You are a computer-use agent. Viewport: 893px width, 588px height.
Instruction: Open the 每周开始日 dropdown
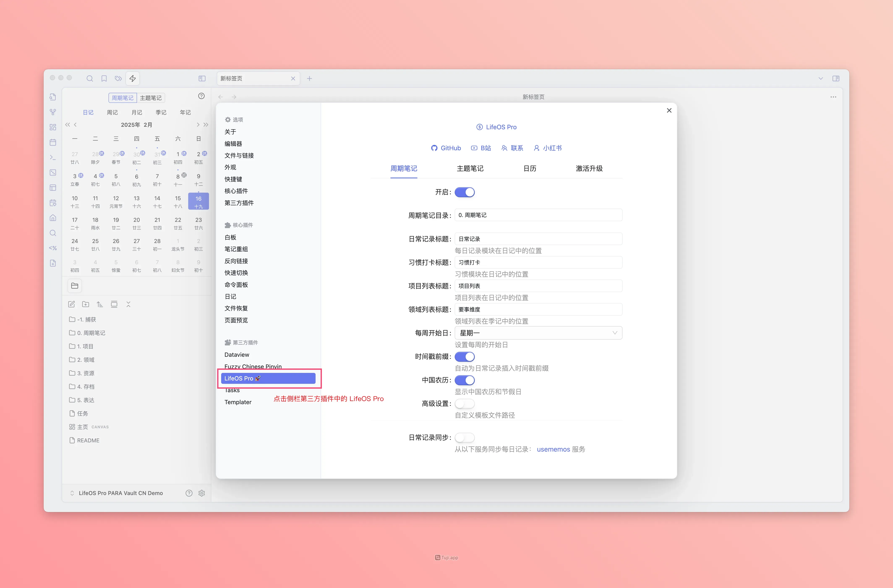pos(538,333)
